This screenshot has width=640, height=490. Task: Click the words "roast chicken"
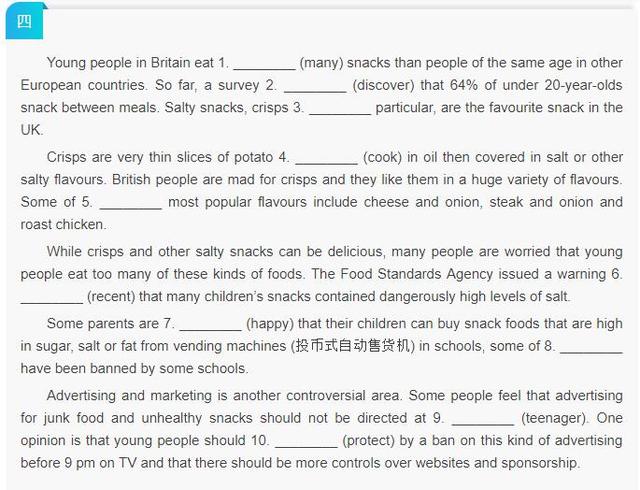coord(63,224)
